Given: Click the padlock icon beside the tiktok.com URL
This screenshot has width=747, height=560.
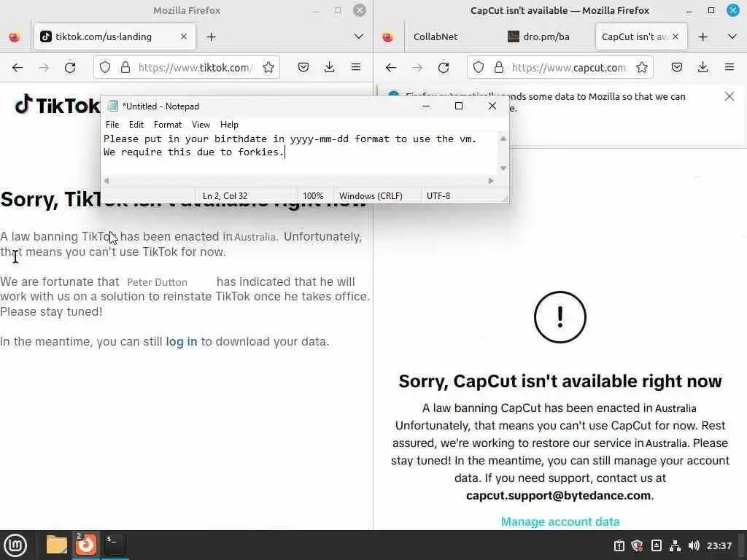Looking at the screenshot, I should (125, 68).
